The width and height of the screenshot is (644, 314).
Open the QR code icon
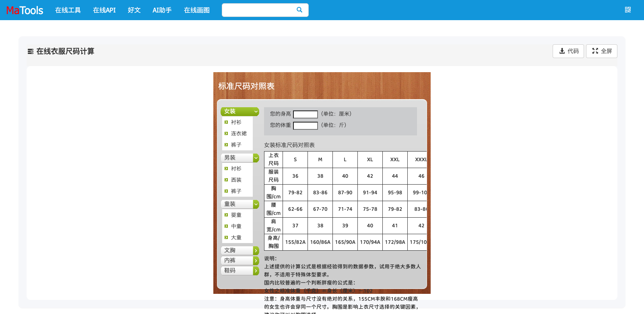click(627, 10)
